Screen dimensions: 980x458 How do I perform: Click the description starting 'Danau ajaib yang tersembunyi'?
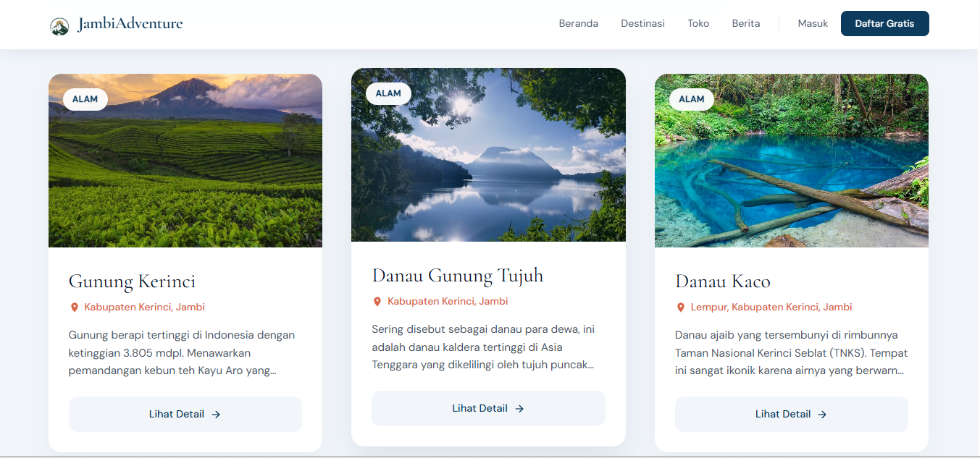[x=791, y=353]
